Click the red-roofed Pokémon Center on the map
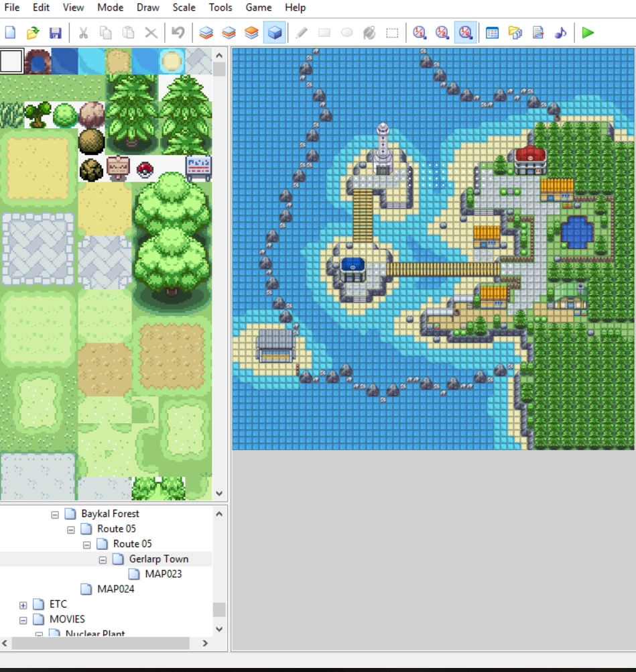The height and width of the screenshot is (672, 636). coord(530,160)
